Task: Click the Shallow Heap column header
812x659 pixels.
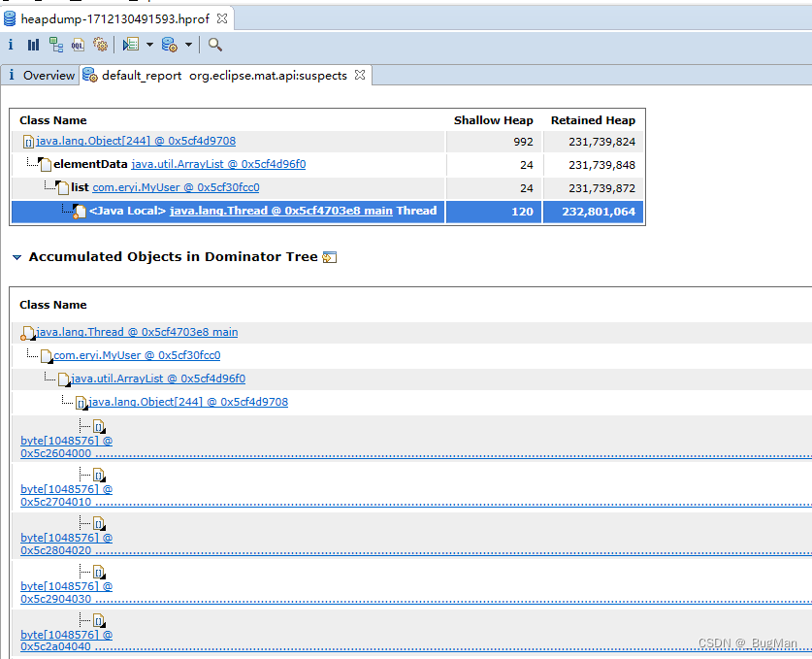Action: tap(494, 120)
